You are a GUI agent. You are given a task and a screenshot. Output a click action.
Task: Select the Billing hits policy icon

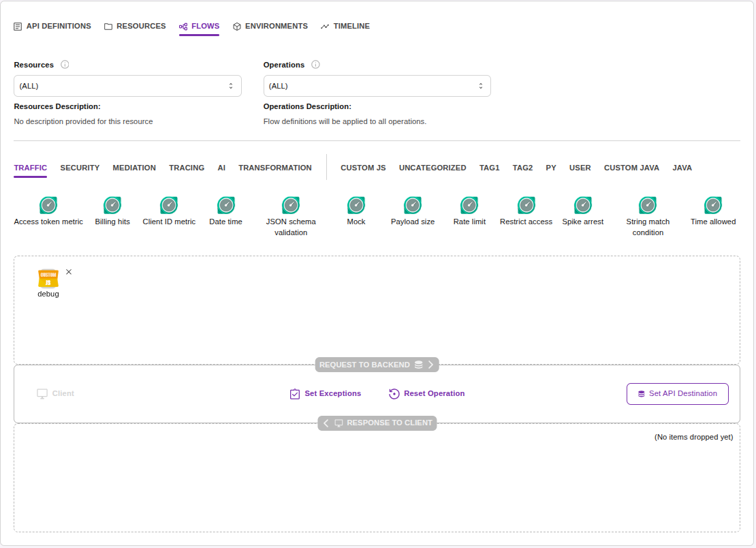(112, 205)
